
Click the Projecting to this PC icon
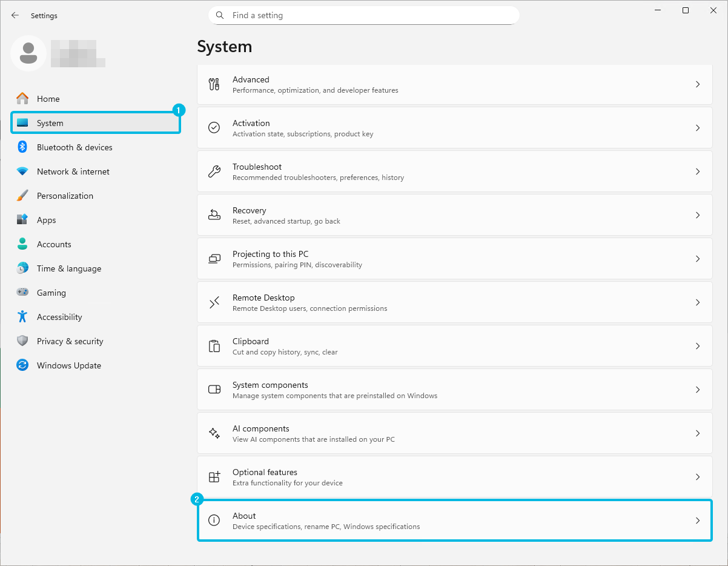coord(214,259)
